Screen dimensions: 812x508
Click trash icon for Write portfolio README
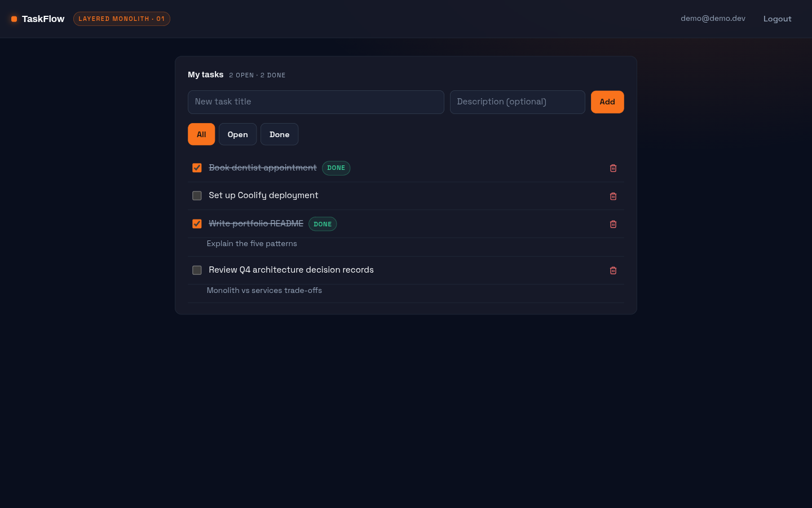(613, 224)
